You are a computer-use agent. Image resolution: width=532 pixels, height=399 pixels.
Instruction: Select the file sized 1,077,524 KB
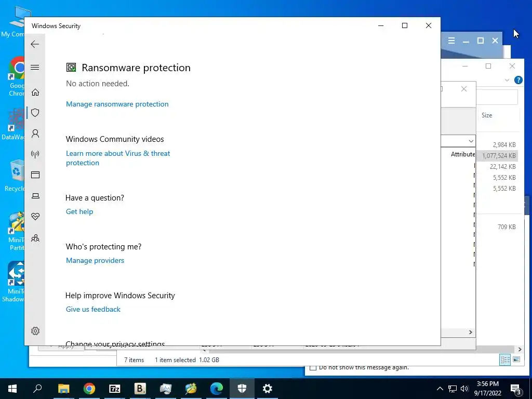[499, 156]
